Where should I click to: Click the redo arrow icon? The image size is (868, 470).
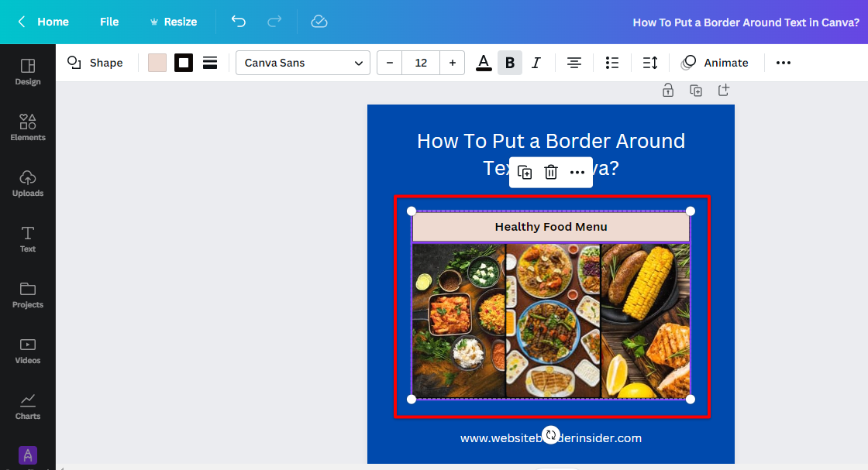pyautogui.click(x=274, y=22)
